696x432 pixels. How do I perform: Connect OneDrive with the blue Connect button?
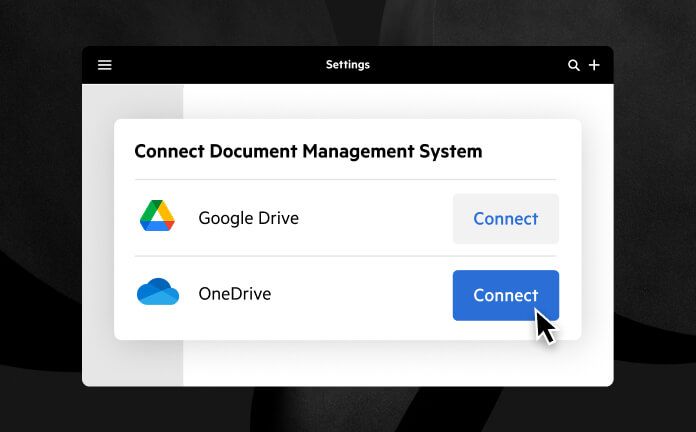tap(506, 295)
